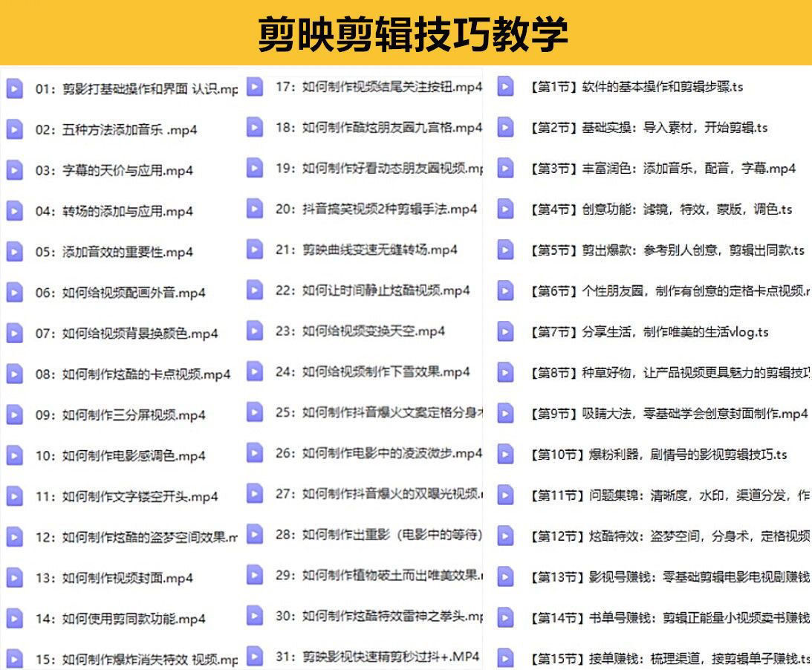Click the video icon beside 10：如何制作电影感调色
This screenshot has width=812, height=670.
[x=14, y=455]
